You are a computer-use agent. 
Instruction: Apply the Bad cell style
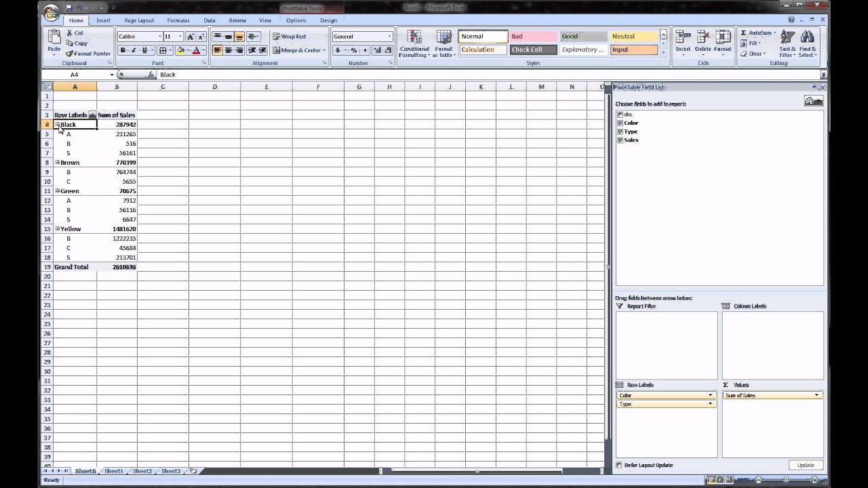pos(532,37)
